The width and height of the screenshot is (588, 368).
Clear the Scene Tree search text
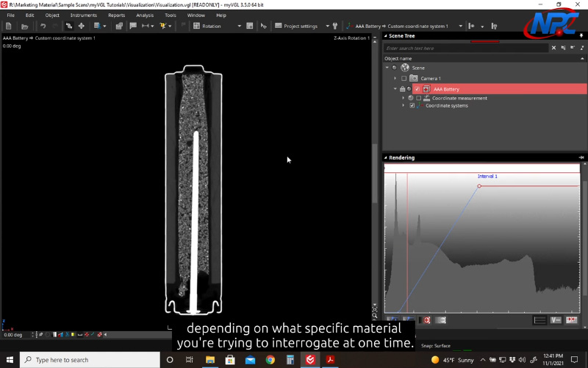coord(553,48)
